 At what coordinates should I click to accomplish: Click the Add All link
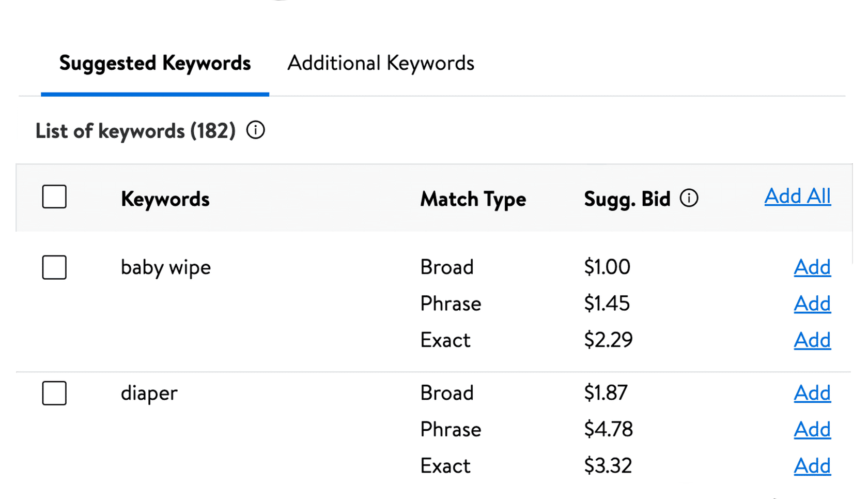[x=797, y=196]
